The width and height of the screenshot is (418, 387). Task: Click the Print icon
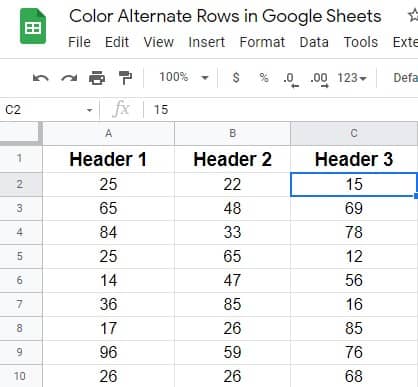(x=97, y=78)
